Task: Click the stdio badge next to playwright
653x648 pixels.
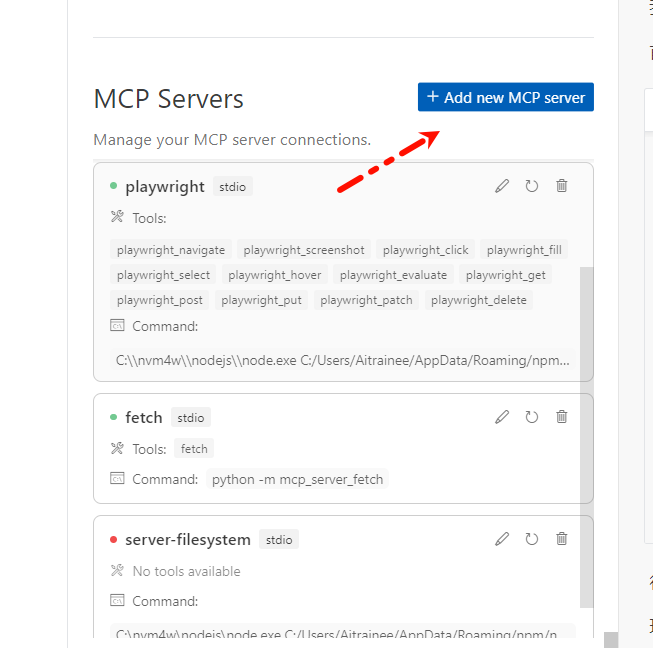Action: pyautogui.click(x=232, y=186)
